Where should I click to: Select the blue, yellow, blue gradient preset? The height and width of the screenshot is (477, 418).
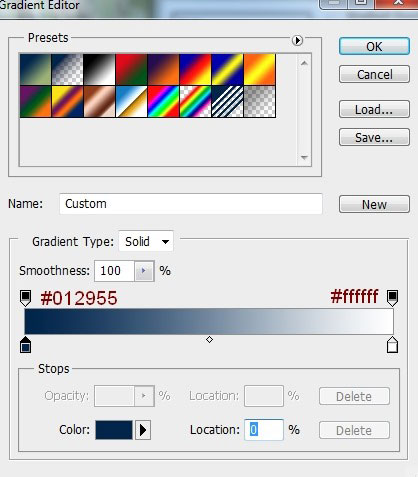[x=227, y=69]
